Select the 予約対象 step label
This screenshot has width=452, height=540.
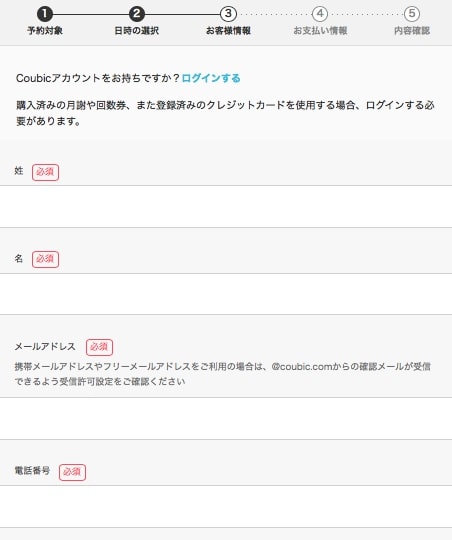(x=45, y=31)
